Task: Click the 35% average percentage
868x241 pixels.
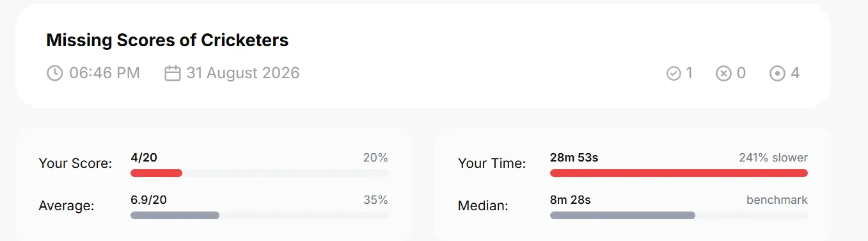Action: click(x=376, y=200)
